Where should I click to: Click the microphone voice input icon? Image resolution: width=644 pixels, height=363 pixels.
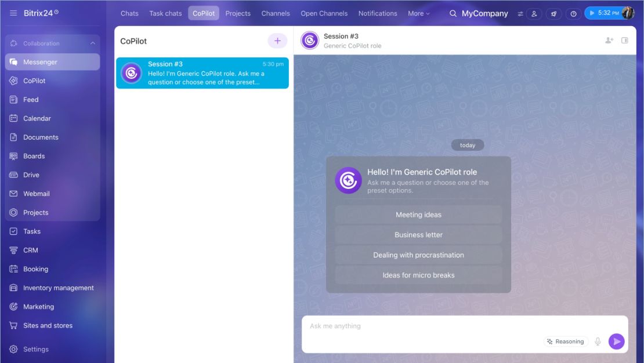pyautogui.click(x=598, y=342)
